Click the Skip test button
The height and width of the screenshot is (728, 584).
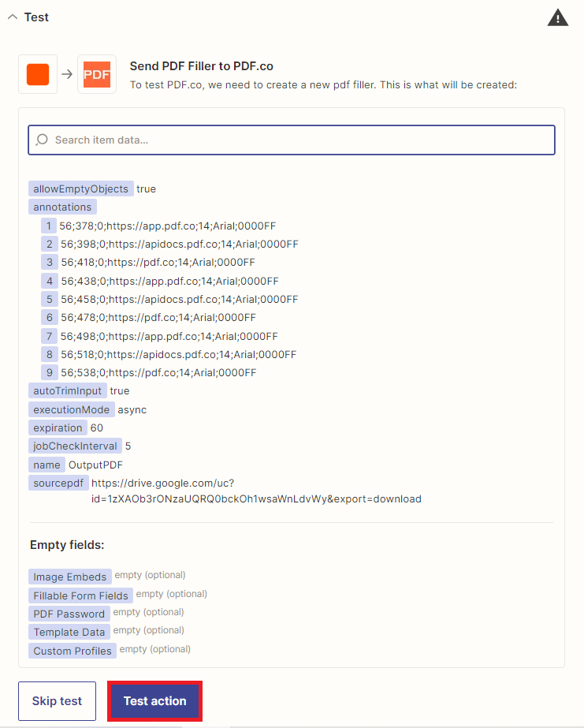pyautogui.click(x=57, y=700)
